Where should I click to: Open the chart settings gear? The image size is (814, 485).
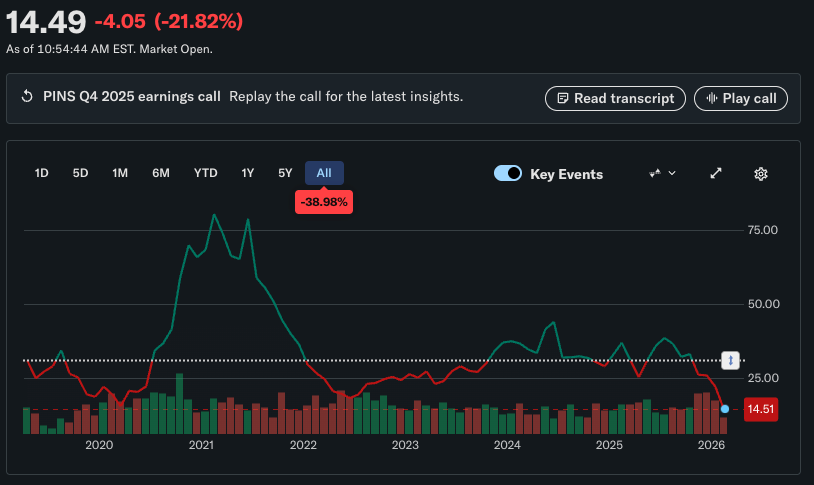[760, 174]
